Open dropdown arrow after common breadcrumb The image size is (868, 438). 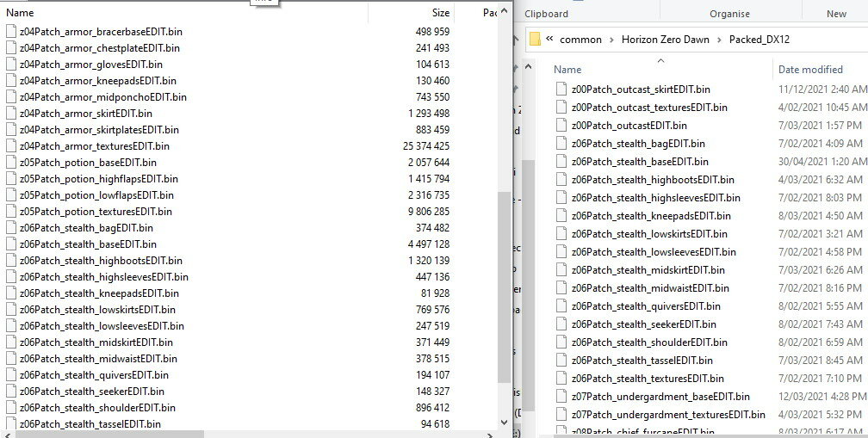pyautogui.click(x=611, y=40)
